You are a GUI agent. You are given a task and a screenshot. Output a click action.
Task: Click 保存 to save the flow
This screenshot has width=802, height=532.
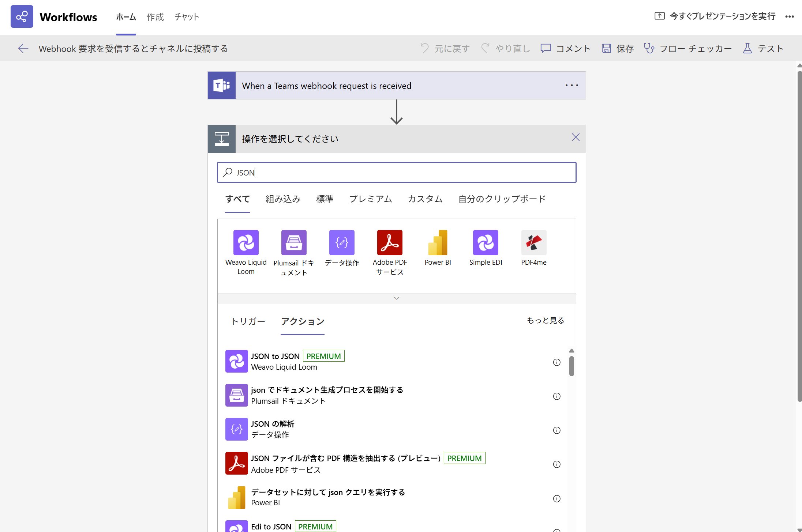(618, 48)
